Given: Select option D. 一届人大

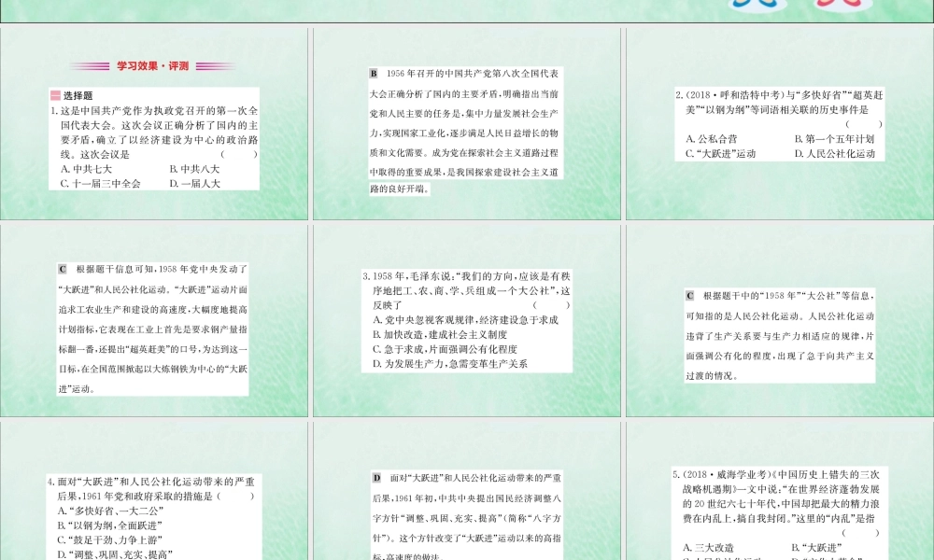Looking at the screenshot, I should click(x=194, y=184).
